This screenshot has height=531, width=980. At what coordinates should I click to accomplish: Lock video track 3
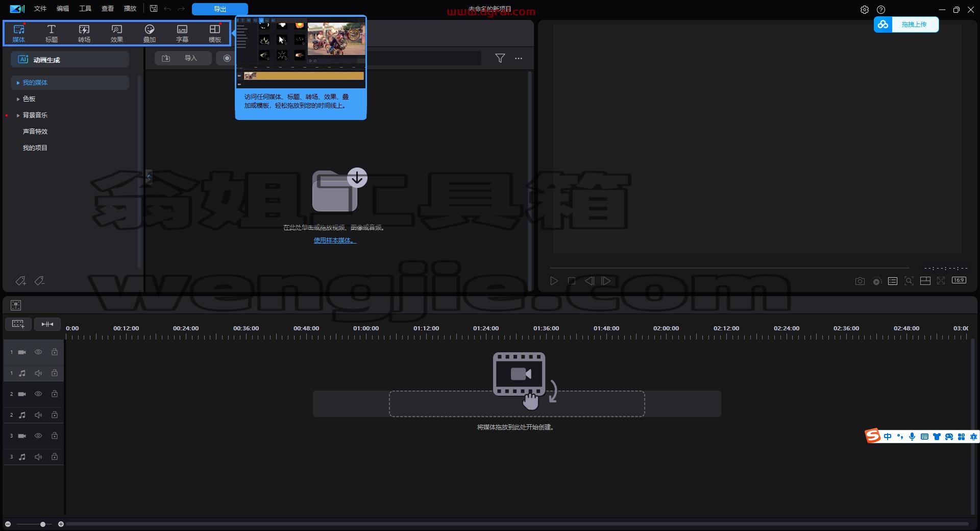55,436
